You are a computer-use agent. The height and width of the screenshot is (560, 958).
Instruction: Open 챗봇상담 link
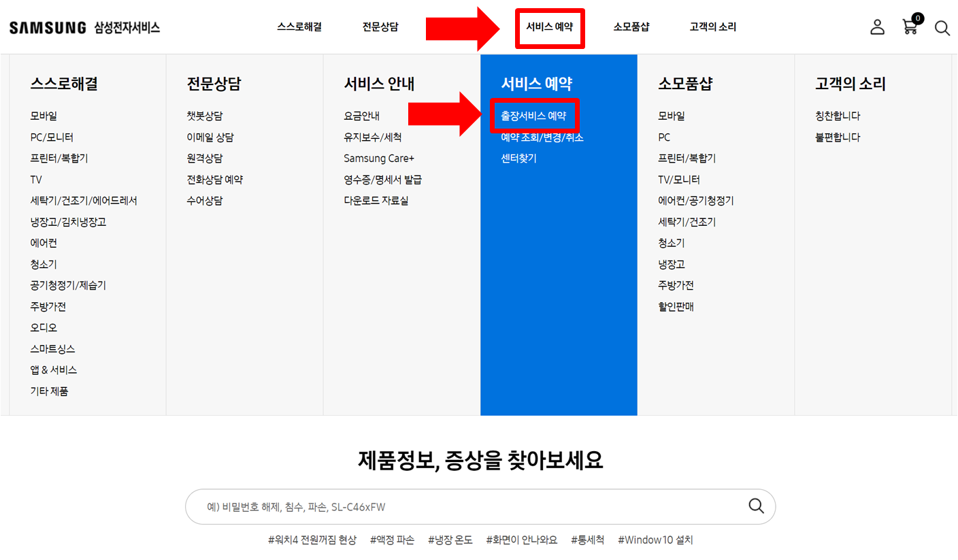[205, 116]
